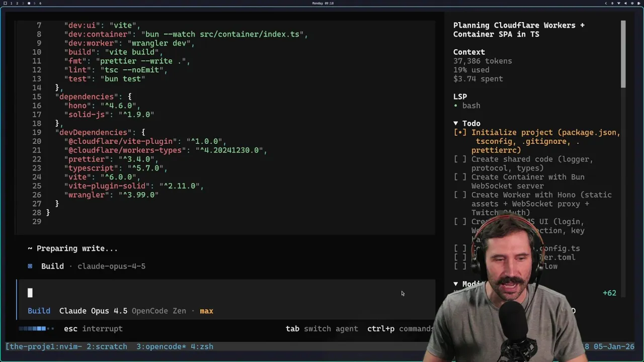Click the vite-plugin-solid ^2.11.0 line

click(134, 186)
